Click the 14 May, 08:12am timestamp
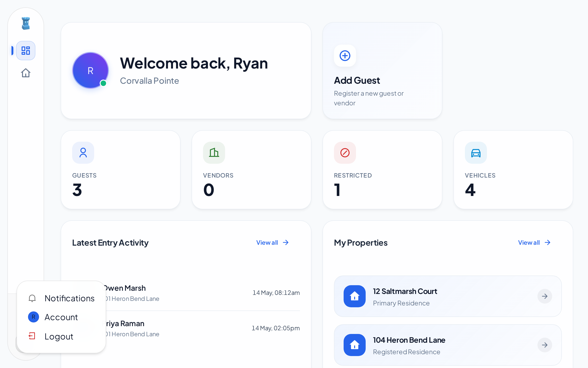The image size is (588, 368). click(x=276, y=293)
